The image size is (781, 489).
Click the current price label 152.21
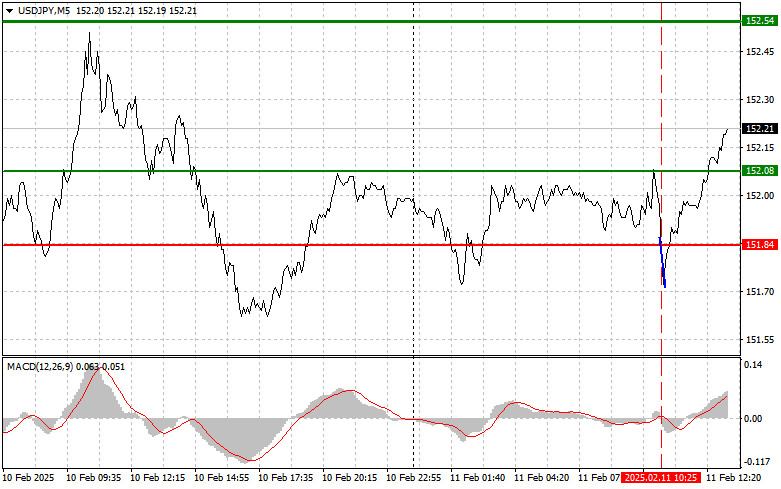point(760,129)
